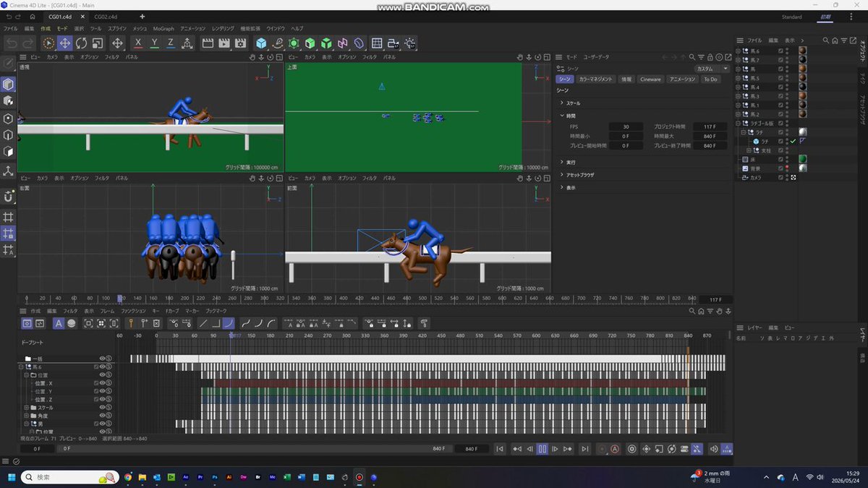Toggle the X axis lock

[138, 43]
